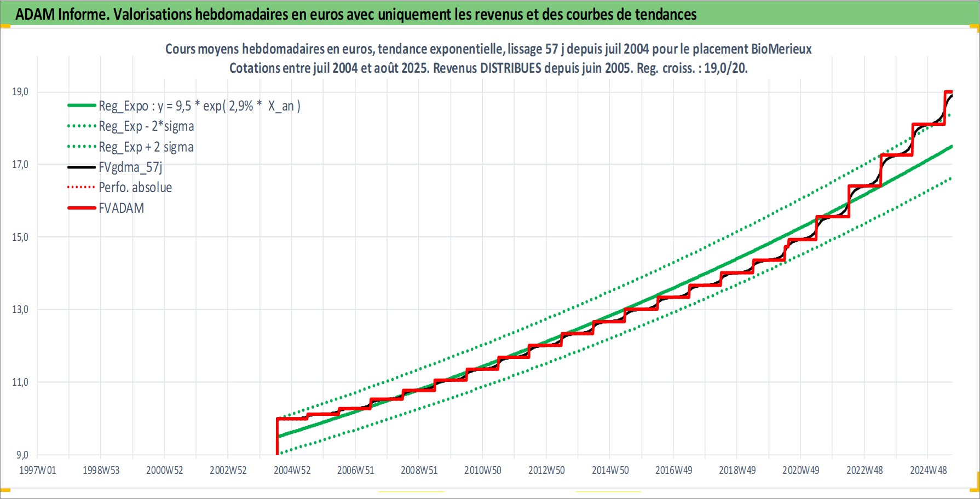This screenshot has height=499, width=980.
Task: Click the black line swatch for FVgdma_57j
Action: 82,167
